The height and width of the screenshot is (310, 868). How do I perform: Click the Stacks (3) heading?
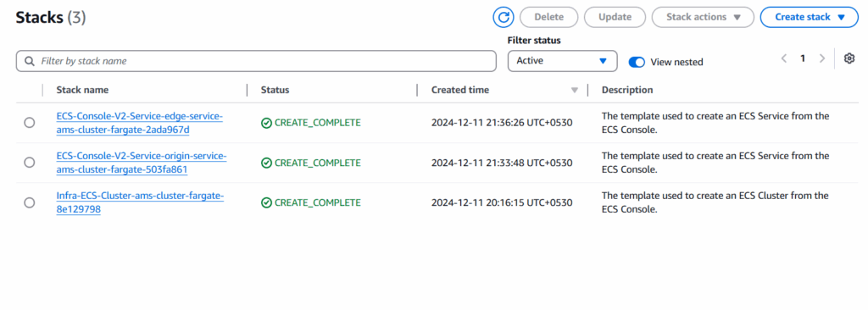coord(51,18)
